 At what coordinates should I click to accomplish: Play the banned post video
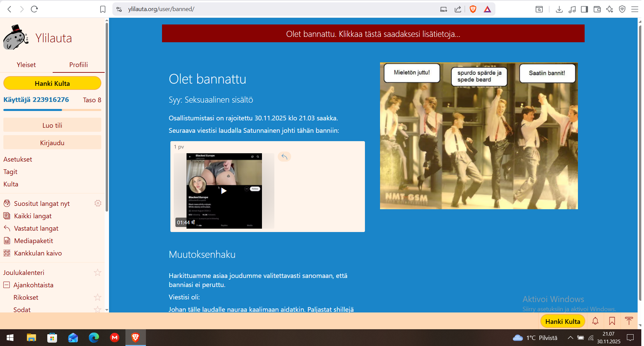(x=224, y=191)
